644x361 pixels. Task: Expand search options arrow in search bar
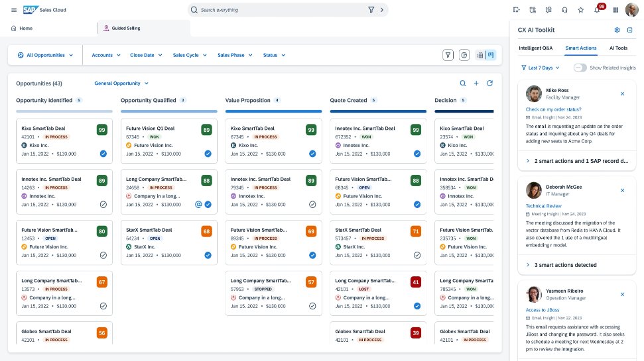(x=382, y=10)
